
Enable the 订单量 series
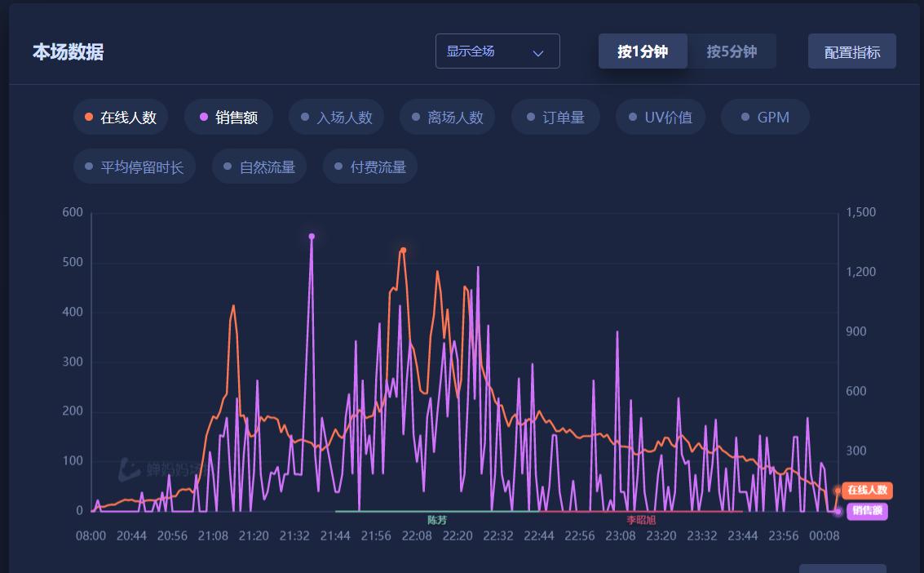coord(555,117)
